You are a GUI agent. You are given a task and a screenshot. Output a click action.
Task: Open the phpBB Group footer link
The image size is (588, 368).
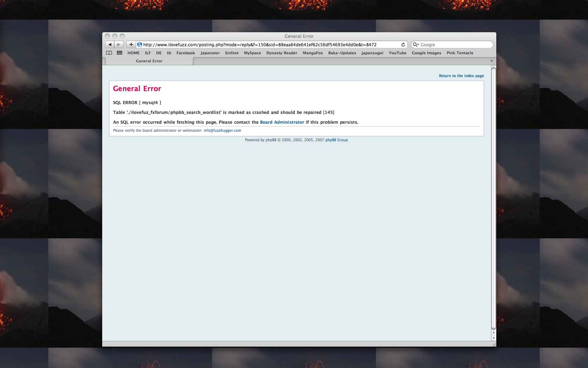336,140
